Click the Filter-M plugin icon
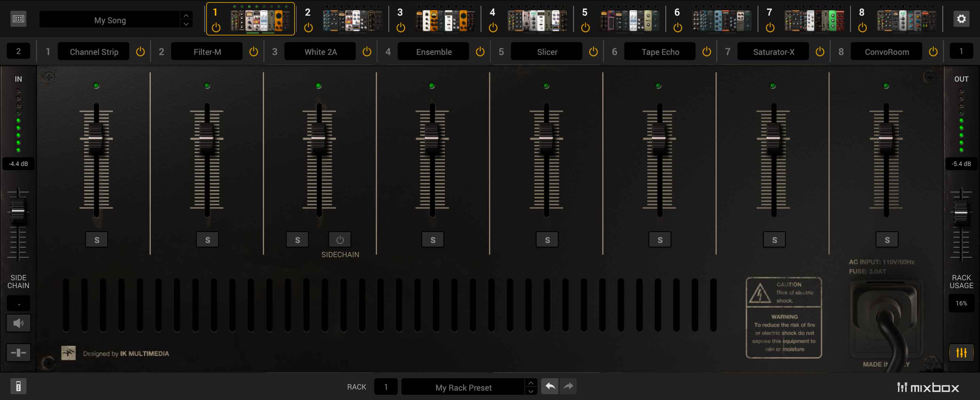980x400 pixels. [208, 52]
